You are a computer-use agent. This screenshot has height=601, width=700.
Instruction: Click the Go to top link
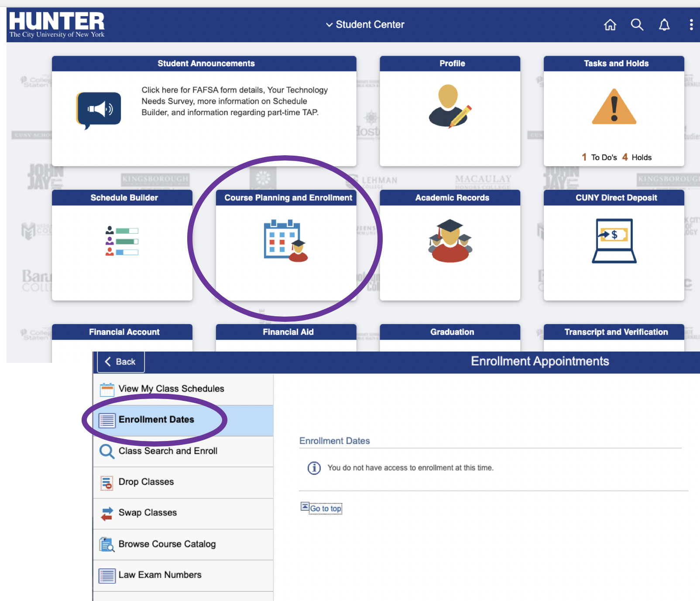(325, 509)
